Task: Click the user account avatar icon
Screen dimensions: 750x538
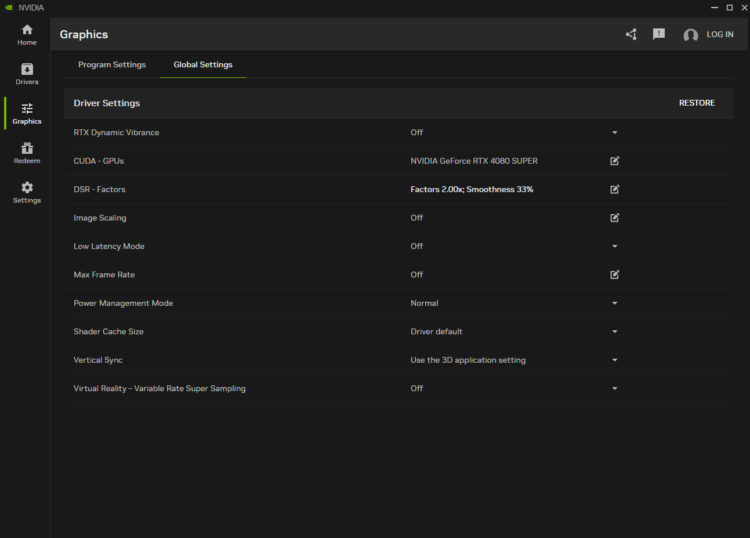Action: click(x=690, y=35)
